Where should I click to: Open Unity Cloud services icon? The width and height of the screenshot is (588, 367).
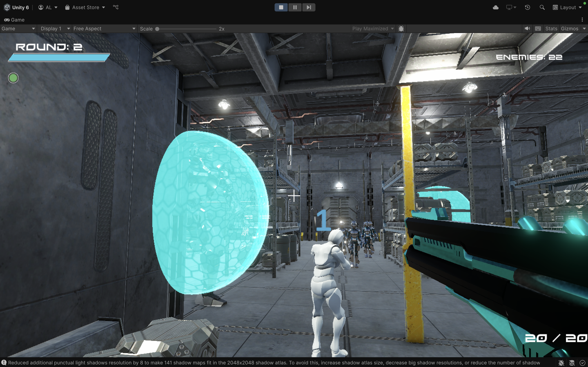click(496, 7)
